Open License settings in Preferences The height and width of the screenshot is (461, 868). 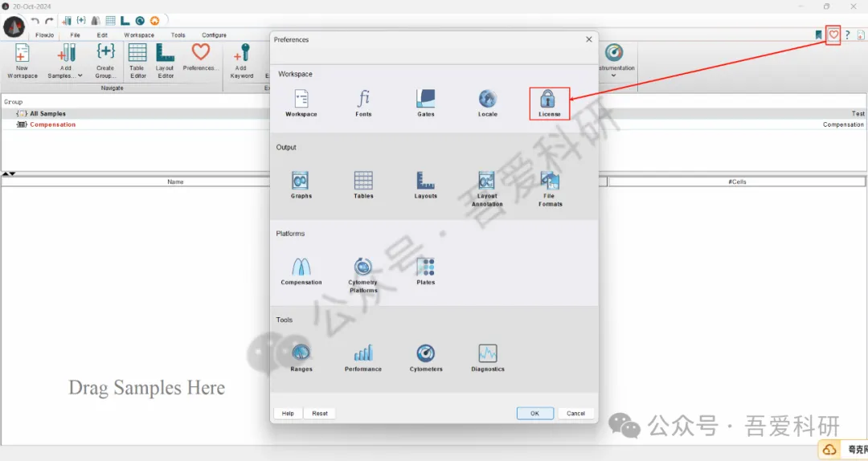click(x=547, y=103)
